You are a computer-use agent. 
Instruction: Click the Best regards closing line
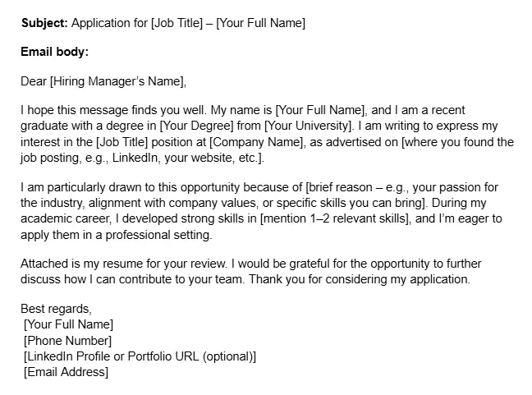pyautogui.click(x=56, y=309)
